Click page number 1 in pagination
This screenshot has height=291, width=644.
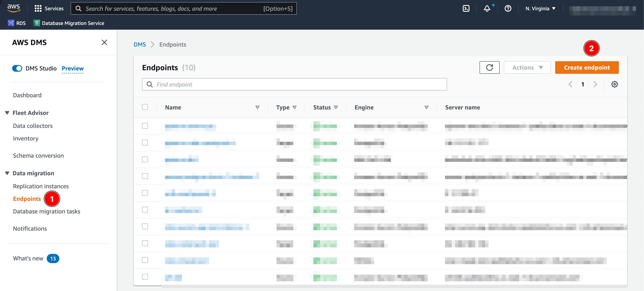pyautogui.click(x=583, y=84)
